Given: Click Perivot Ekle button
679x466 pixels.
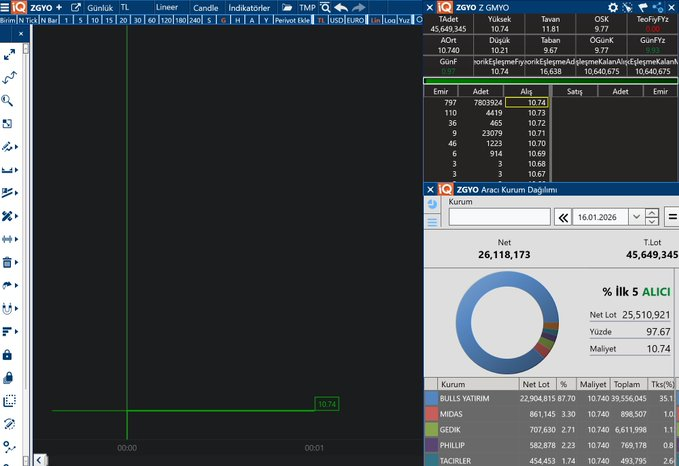Looking at the screenshot, I should pos(292,20).
